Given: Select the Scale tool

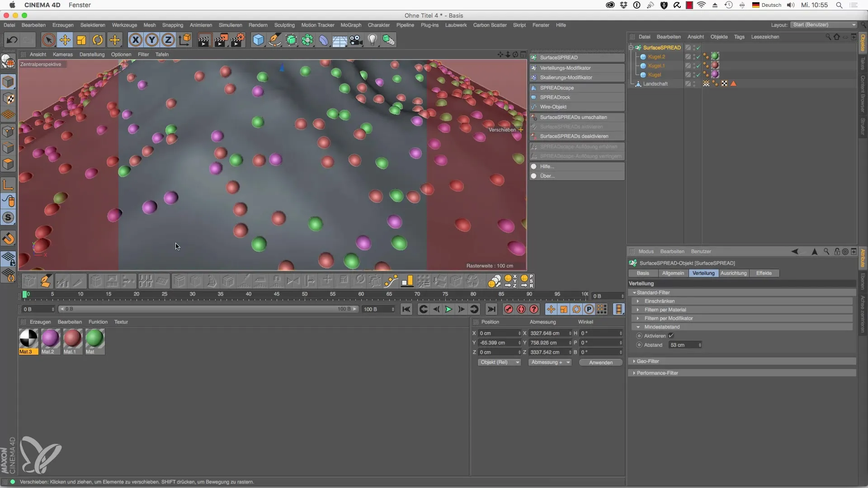Looking at the screenshot, I should pyautogui.click(x=81, y=40).
